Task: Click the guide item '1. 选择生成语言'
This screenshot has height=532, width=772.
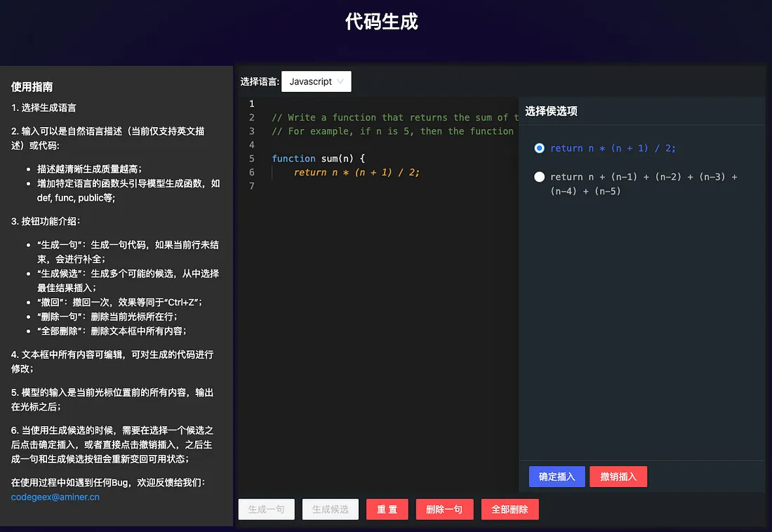Action: (x=44, y=107)
